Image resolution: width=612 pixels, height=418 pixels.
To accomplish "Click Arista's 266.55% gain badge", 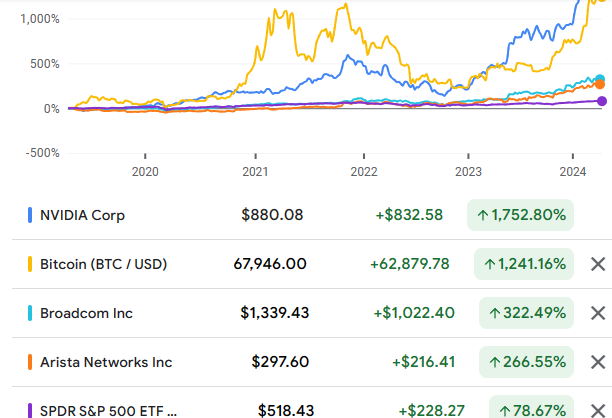I will [x=527, y=362].
